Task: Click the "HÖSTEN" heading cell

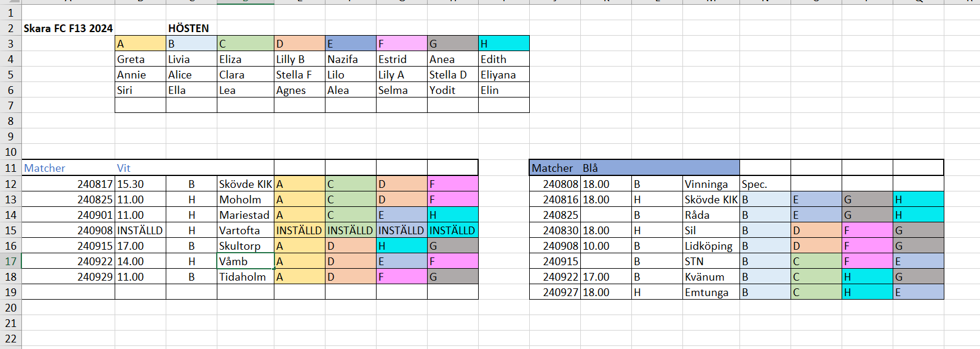Action: tap(189, 29)
